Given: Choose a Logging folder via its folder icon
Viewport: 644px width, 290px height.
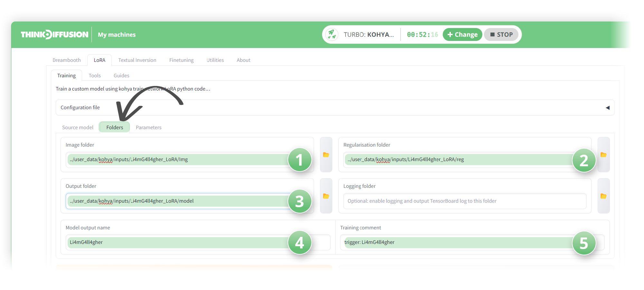Looking at the screenshot, I should click(x=604, y=196).
